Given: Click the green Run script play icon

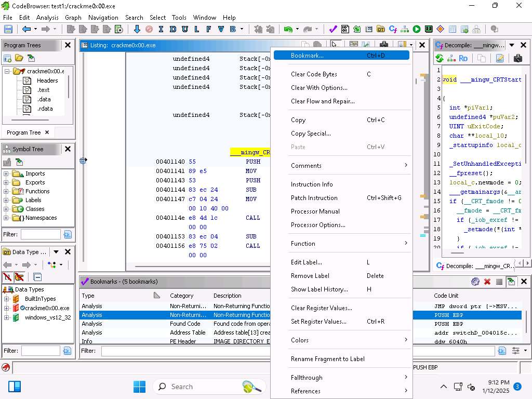Looking at the screenshot, I should click(x=417, y=30).
